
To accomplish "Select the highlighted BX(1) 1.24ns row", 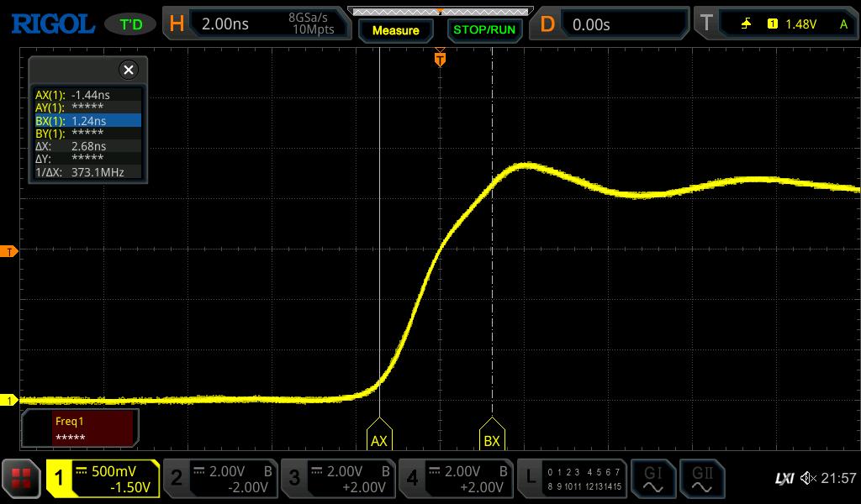I will pos(87,121).
